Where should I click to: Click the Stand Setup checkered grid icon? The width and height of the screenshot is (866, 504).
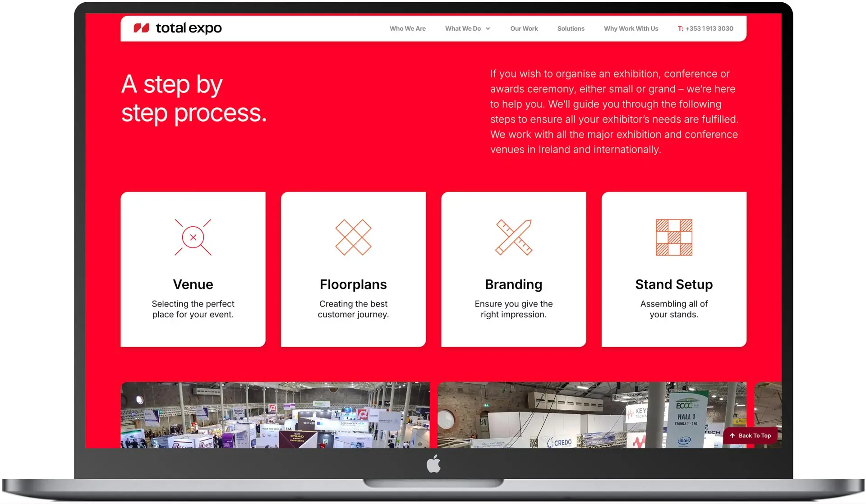(674, 238)
